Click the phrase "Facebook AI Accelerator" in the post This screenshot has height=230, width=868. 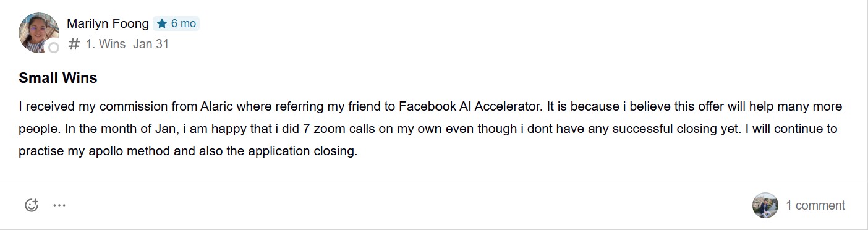(470, 106)
